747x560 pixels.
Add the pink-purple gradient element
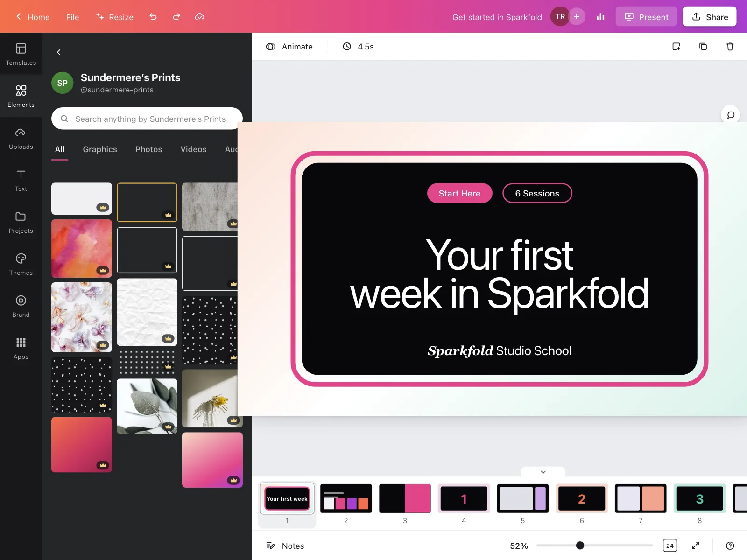coord(212,460)
